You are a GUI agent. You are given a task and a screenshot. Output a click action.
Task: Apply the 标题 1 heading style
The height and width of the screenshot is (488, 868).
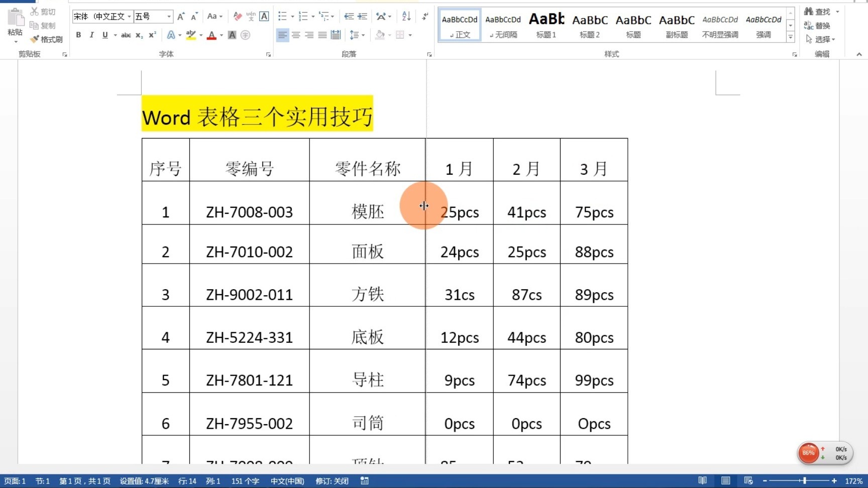tap(547, 25)
